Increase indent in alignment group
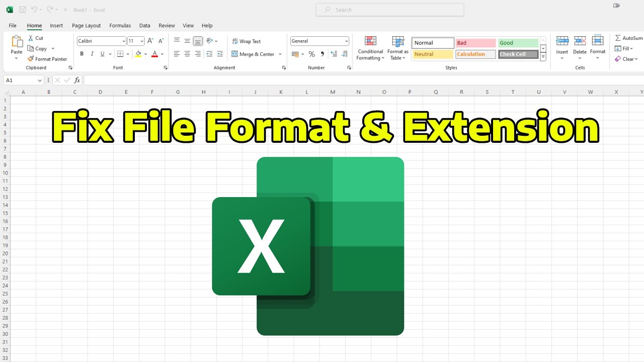This screenshot has height=362, width=644. tap(220, 54)
